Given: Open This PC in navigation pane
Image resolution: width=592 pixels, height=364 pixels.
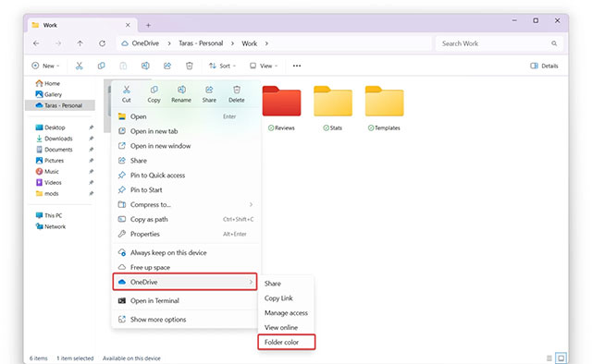Looking at the screenshot, I should pyautogui.click(x=49, y=215).
